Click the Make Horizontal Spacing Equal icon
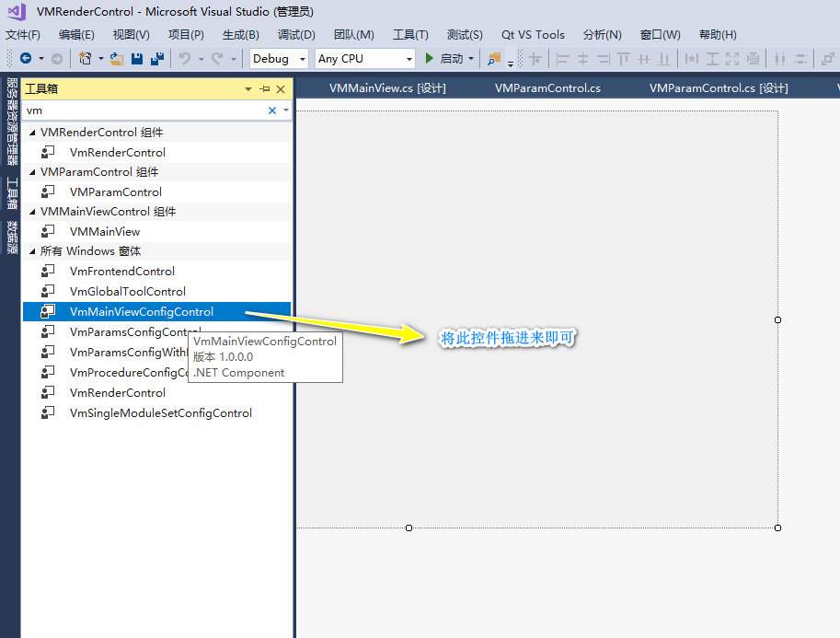840x638 pixels. [x=780, y=58]
